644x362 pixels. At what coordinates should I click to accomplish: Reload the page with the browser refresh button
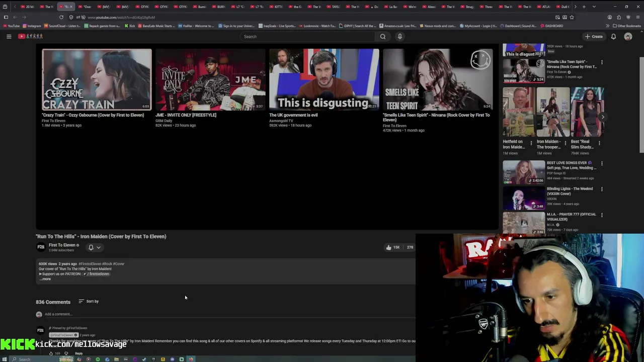(61, 17)
